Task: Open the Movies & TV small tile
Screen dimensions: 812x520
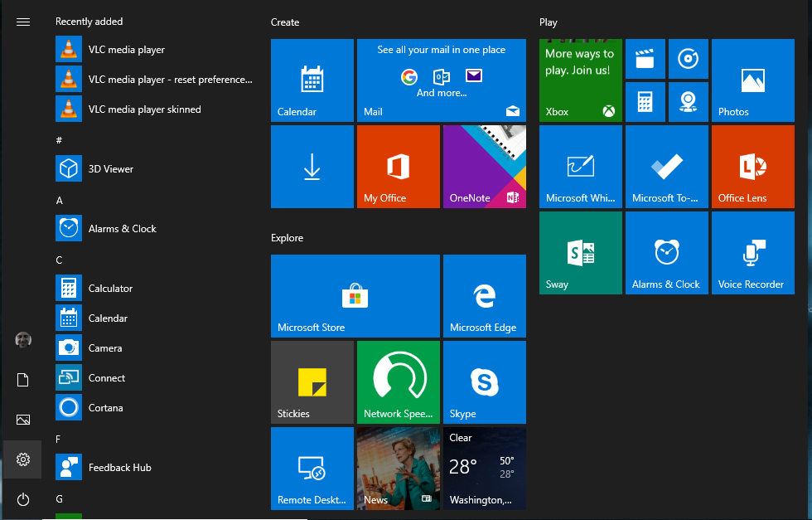Action: point(645,59)
